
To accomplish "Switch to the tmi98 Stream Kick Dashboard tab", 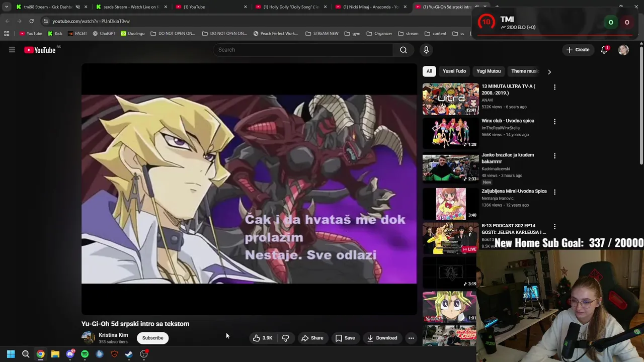I will click(x=48, y=7).
